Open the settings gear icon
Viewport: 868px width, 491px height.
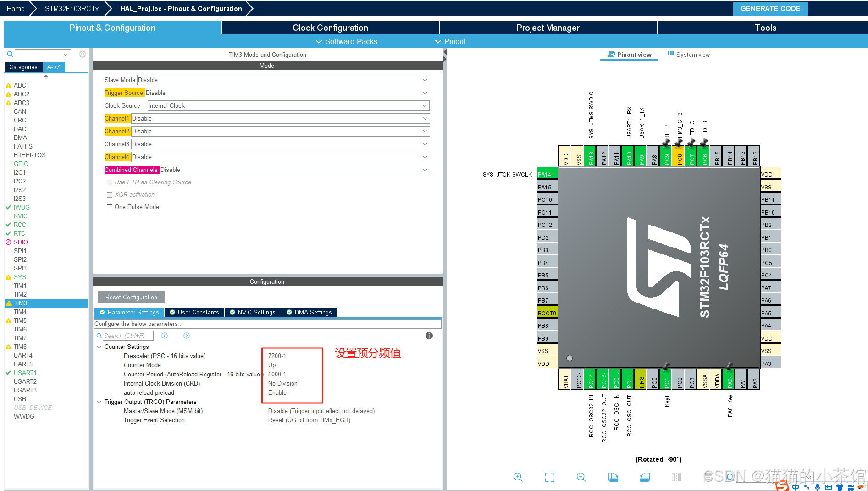click(83, 54)
